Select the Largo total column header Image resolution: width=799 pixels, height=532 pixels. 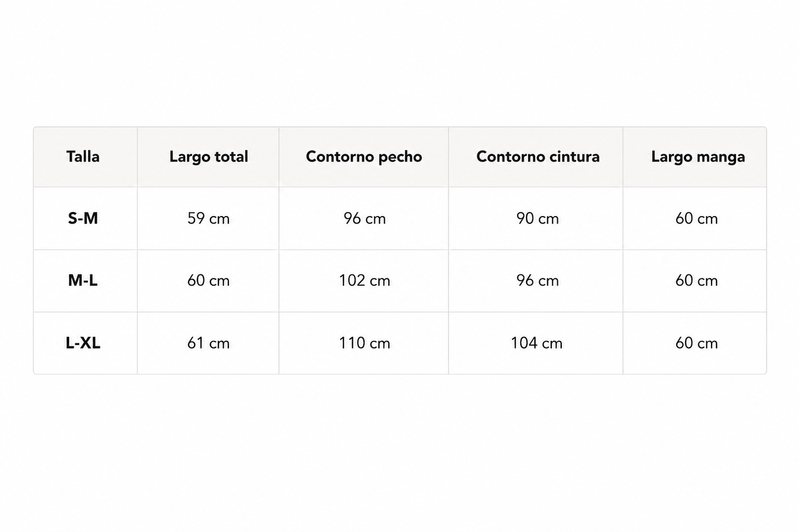pyautogui.click(x=208, y=157)
